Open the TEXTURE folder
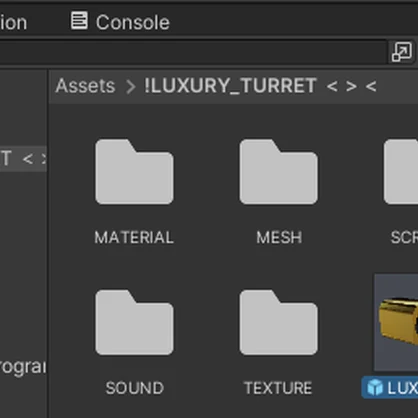 point(278,322)
